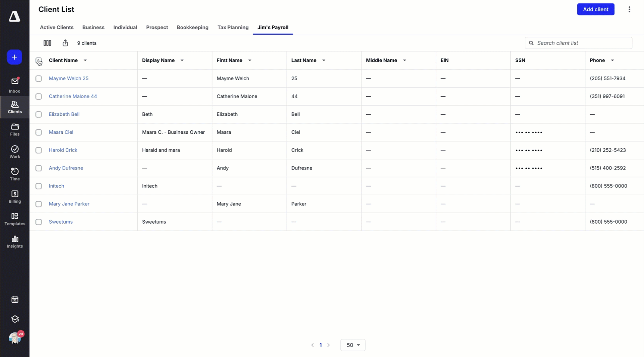
Task: Open the Work section icon
Action: click(15, 152)
